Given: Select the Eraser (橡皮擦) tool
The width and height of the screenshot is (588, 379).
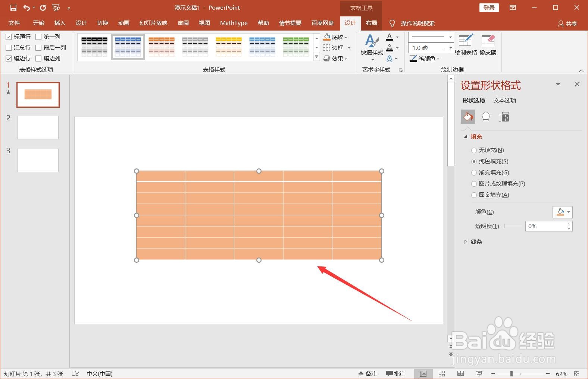Looking at the screenshot, I should 488,45.
